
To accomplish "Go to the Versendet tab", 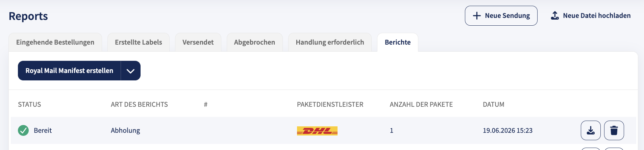I will tap(198, 42).
